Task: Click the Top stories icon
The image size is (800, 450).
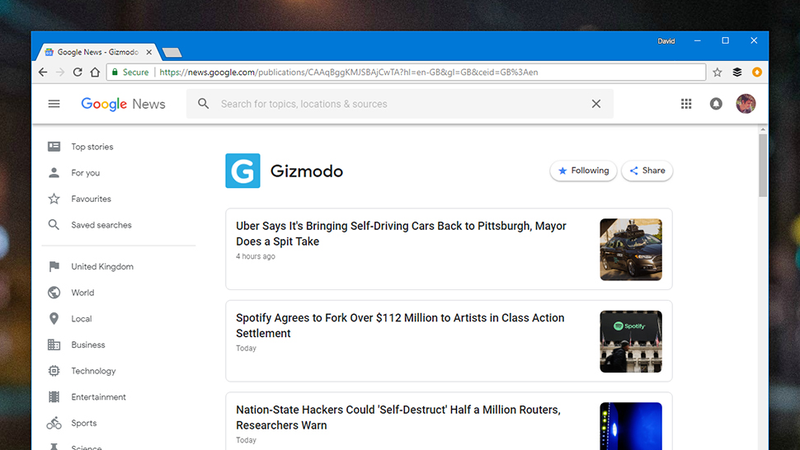Action: tap(54, 146)
